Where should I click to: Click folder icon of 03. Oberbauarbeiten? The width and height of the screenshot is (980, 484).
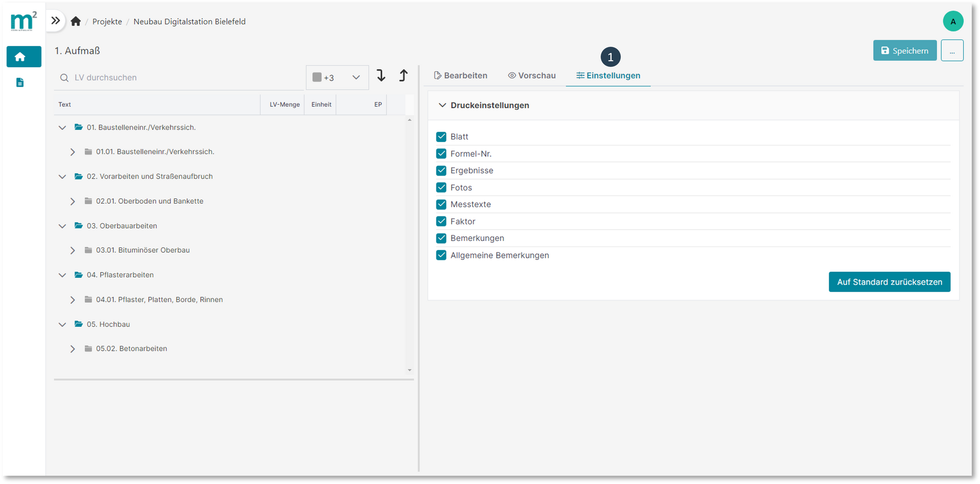(79, 226)
